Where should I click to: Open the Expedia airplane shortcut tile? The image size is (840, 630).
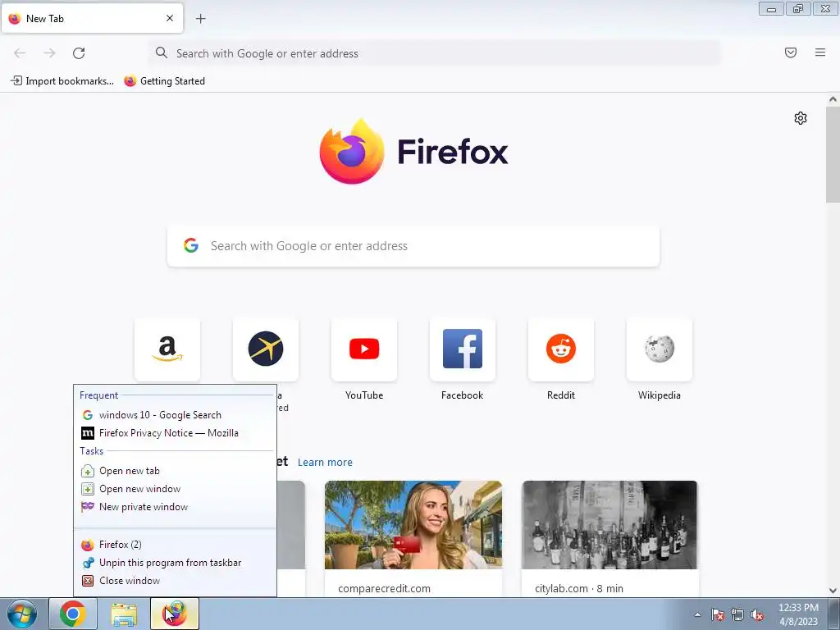266,349
